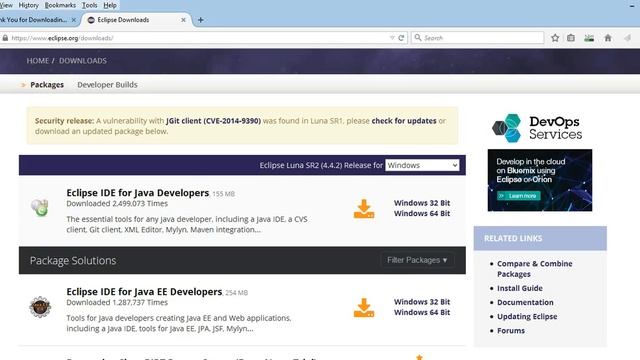This screenshot has height=360, width=640.
Task: Open the Documentation related link
Action: tap(525, 302)
